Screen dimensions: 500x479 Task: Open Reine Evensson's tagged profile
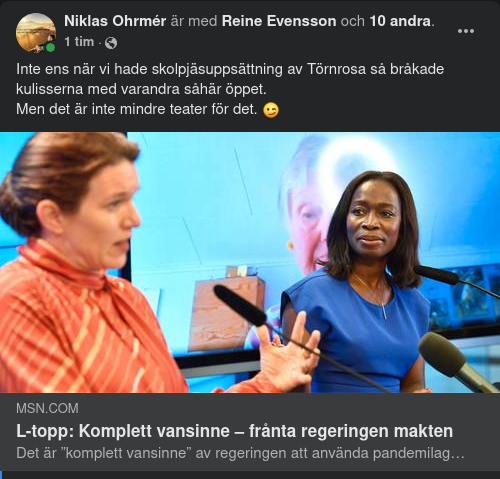point(279,21)
